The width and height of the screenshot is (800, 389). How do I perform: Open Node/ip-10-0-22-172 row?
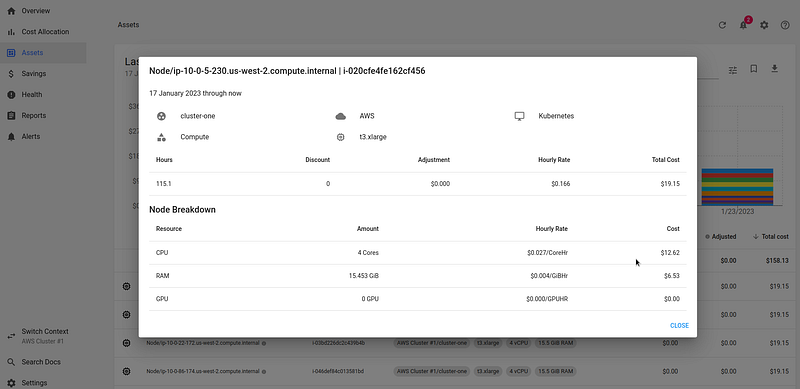[x=203, y=343]
